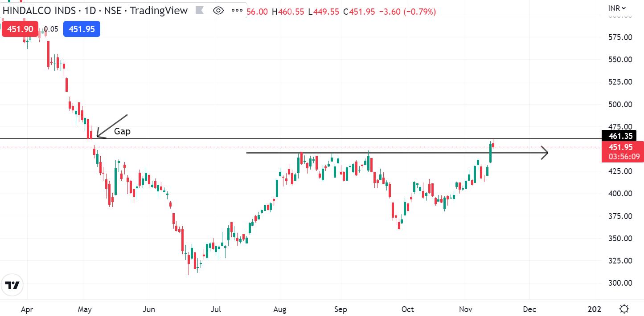Click the 300.00 price scale label
This screenshot has width=644, height=316.
coord(620,283)
